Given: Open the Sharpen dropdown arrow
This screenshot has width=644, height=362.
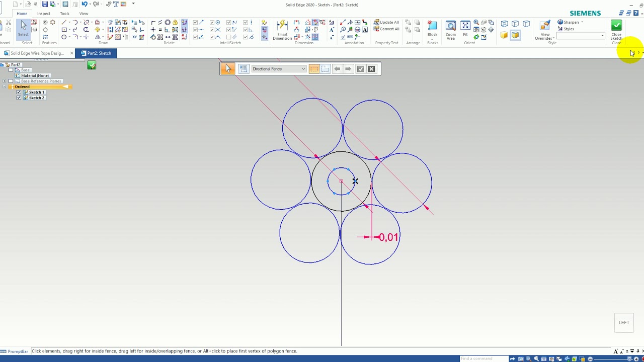Looking at the screenshot, I should pos(582,22).
